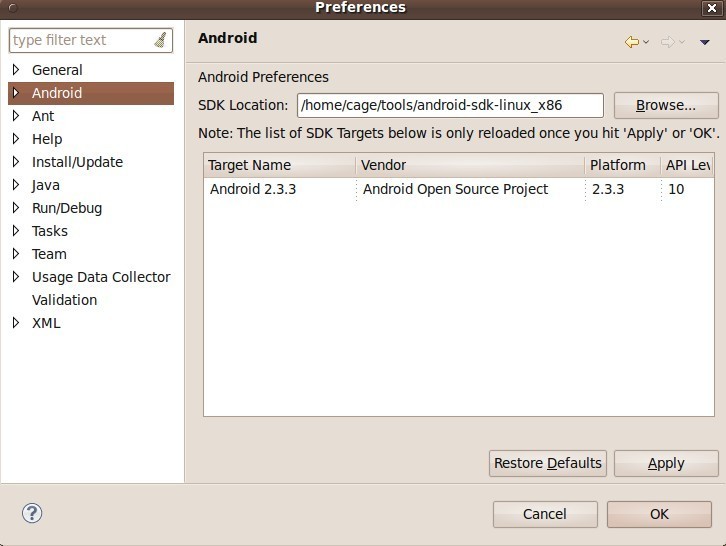The width and height of the screenshot is (726, 546).
Task: Apply the Android preferences
Action: 666,463
